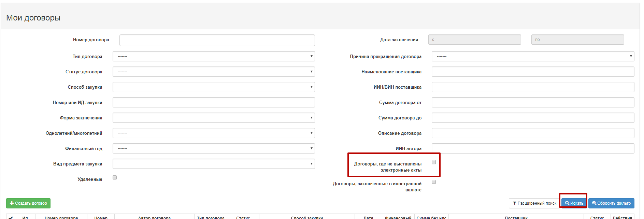Click the Искать search button
Image resolution: width=644 pixels, height=219 pixels.
[574, 203]
